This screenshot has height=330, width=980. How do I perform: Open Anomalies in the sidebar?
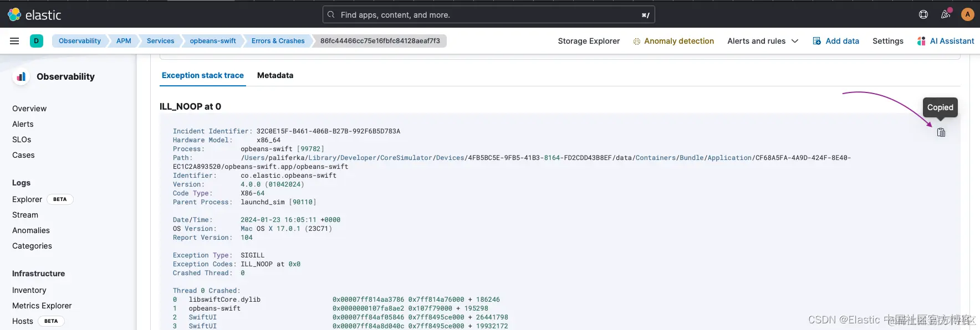(x=31, y=230)
